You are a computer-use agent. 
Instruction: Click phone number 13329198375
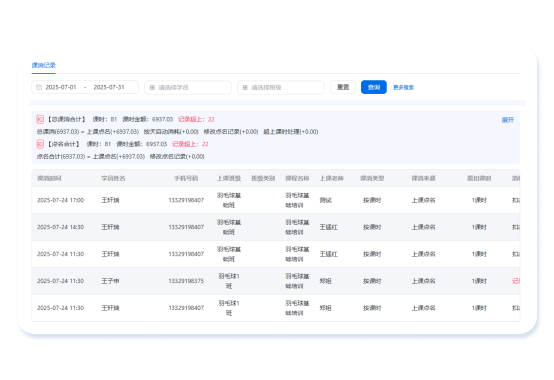click(x=186, y=281)
